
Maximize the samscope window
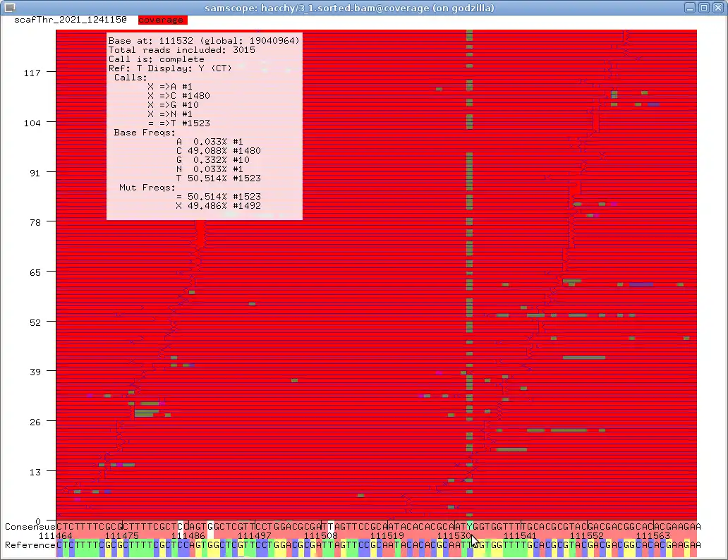pyautogui.click(x=704, y=8)
